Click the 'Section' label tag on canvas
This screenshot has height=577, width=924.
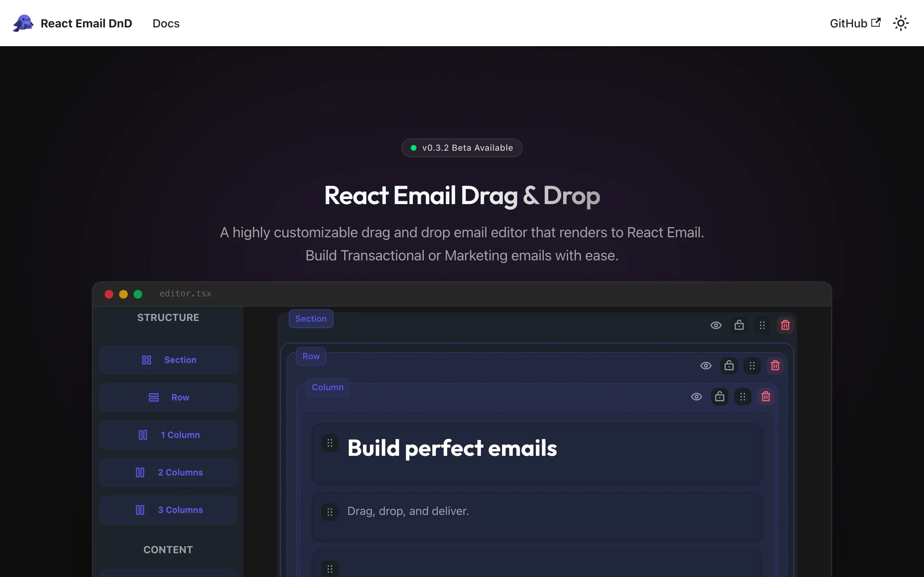(311, 319)
